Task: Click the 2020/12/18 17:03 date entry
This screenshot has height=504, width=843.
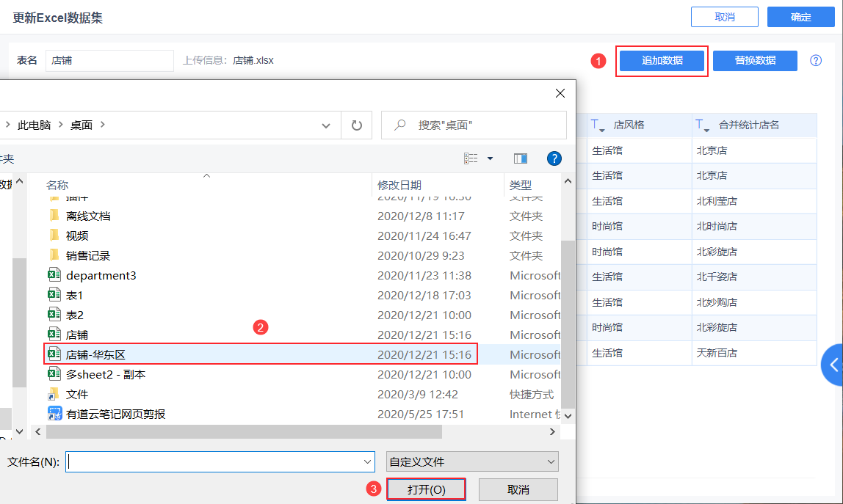Action: click(424, 296)
